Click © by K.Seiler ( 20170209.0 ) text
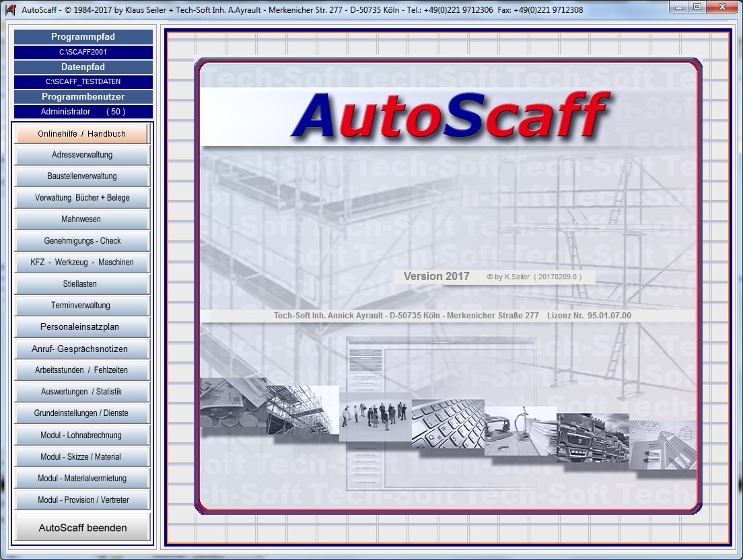 pyautogui.click(x=534, y=277)
